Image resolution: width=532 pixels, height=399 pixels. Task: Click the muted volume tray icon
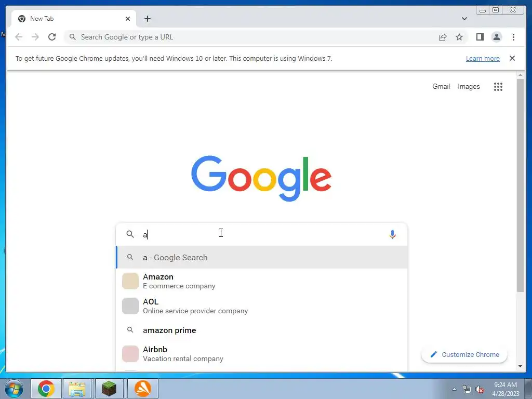coord(480,389)
